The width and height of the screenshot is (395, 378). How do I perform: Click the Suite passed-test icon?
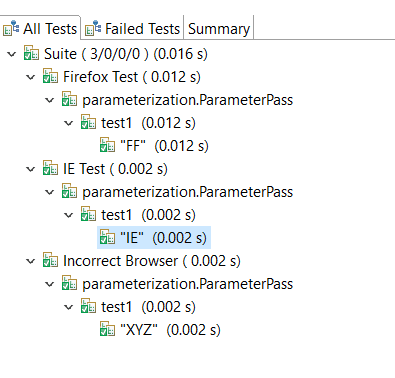click(31, 53)
